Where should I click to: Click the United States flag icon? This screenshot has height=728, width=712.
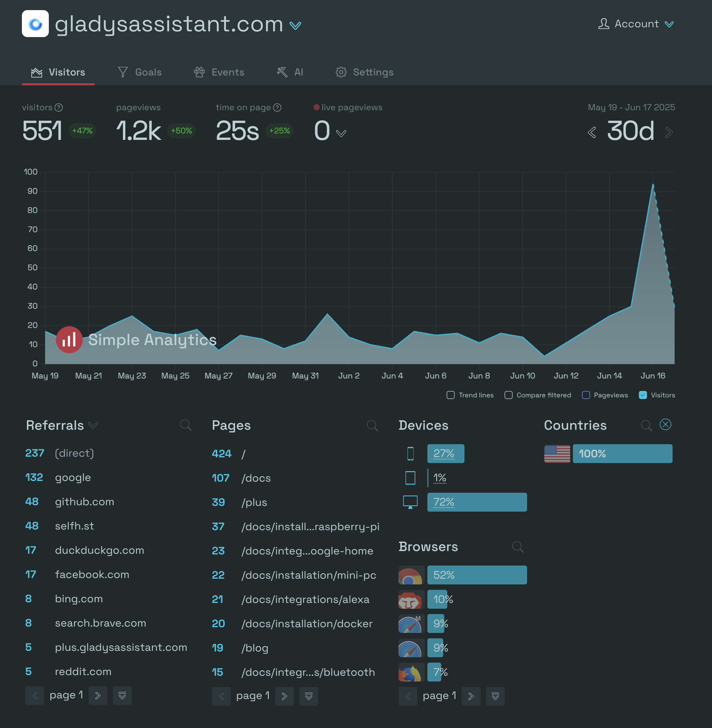(557, 454)
